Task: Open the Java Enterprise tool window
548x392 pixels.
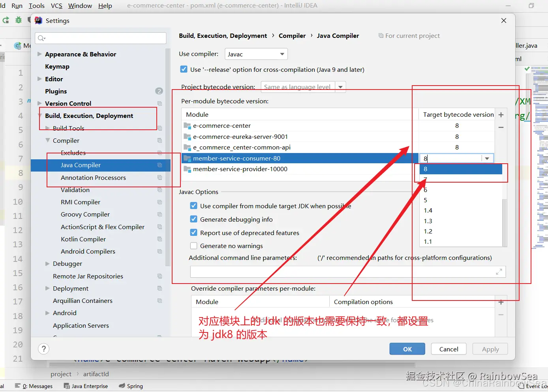Action: pos(86,386)
